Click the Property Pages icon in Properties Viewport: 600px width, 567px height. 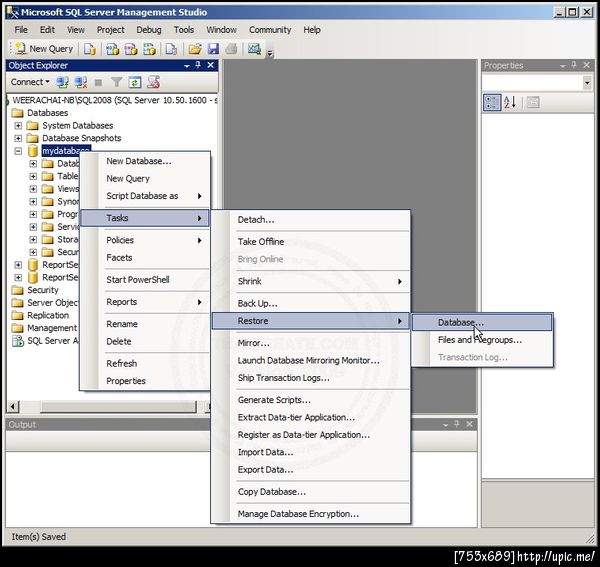(533, 102)
